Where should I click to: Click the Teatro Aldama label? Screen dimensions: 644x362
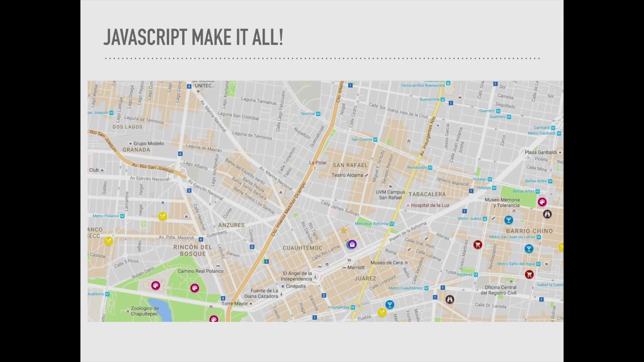(x=347, y=175)
